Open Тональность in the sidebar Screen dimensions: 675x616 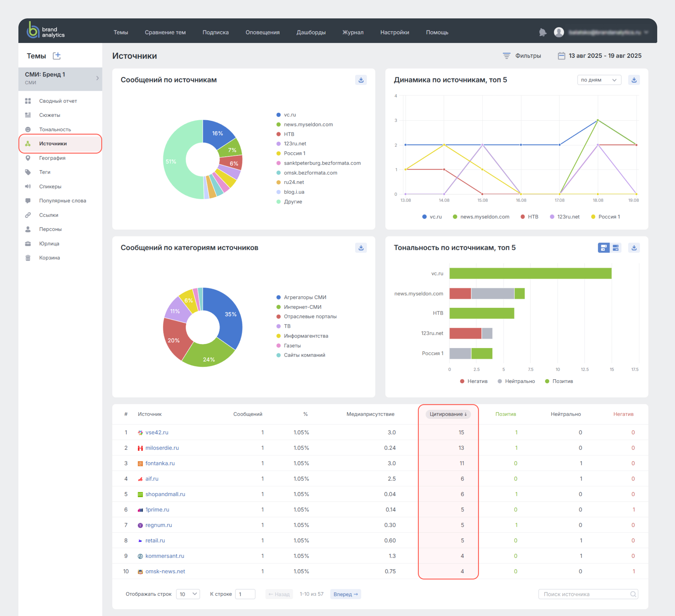[x=55, y=129]
